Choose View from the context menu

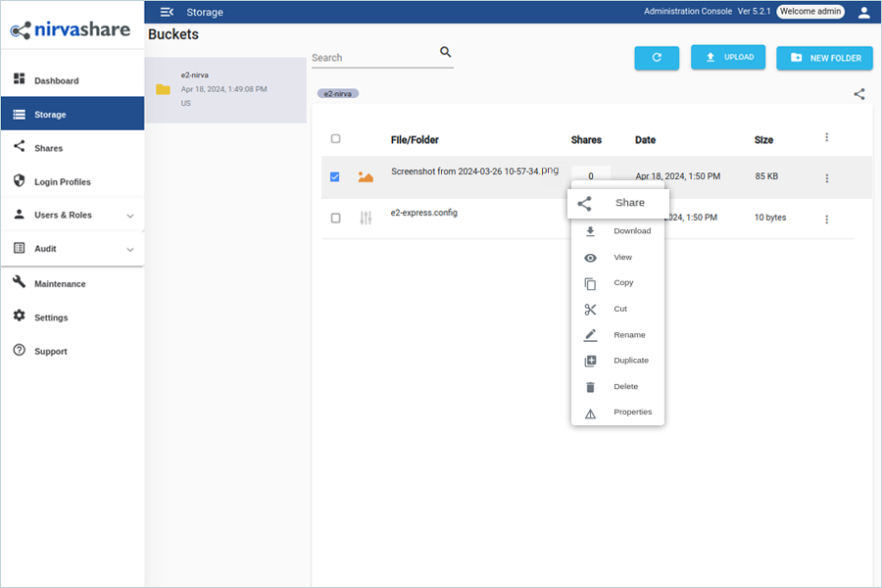click(x=617, y=257)
